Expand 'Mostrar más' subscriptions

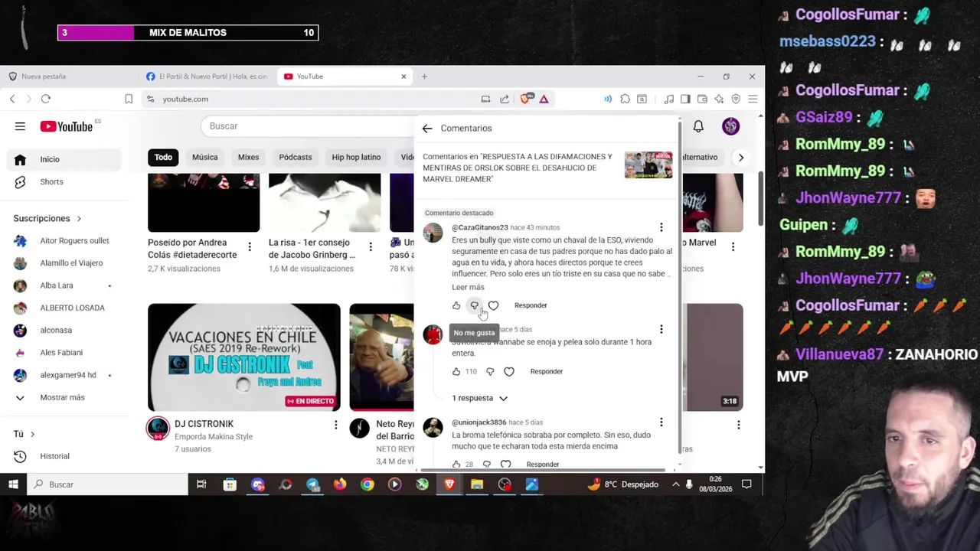click(52, 398)
